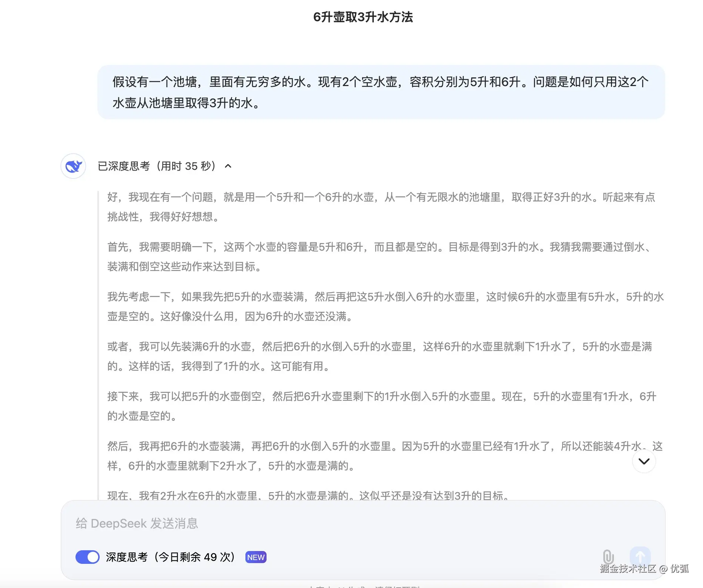
Task: Click the NEW badge label
Action: pyautogui.click(x=255, y=557)
